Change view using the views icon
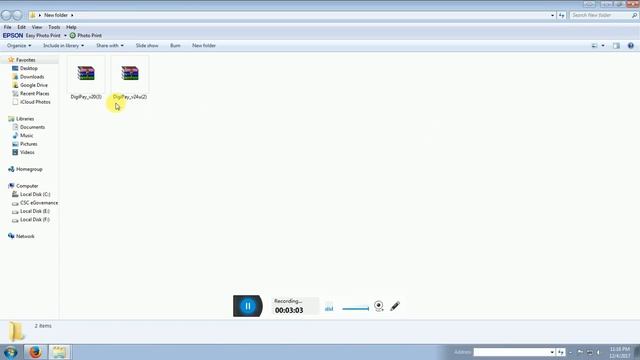The height and width of the screenshot is (360, 640). click(594, 46)
